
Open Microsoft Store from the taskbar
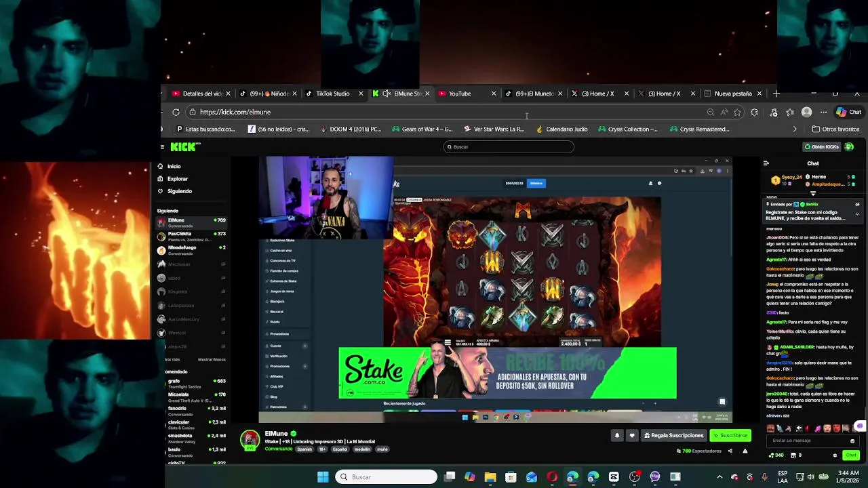tap(511, 477)
